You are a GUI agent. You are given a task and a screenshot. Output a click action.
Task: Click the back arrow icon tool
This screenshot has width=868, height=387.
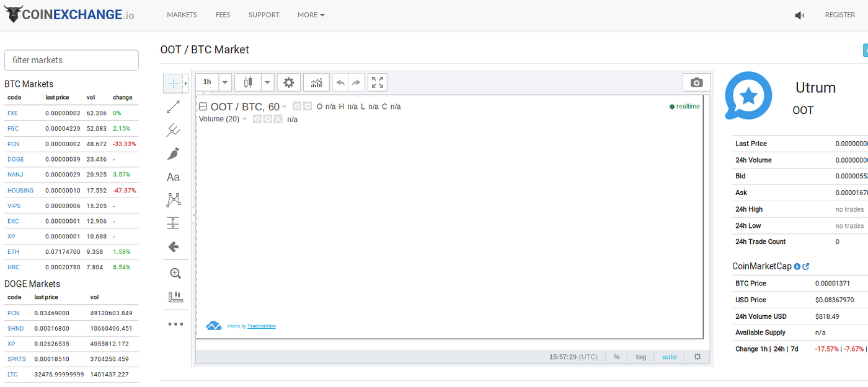174,246
